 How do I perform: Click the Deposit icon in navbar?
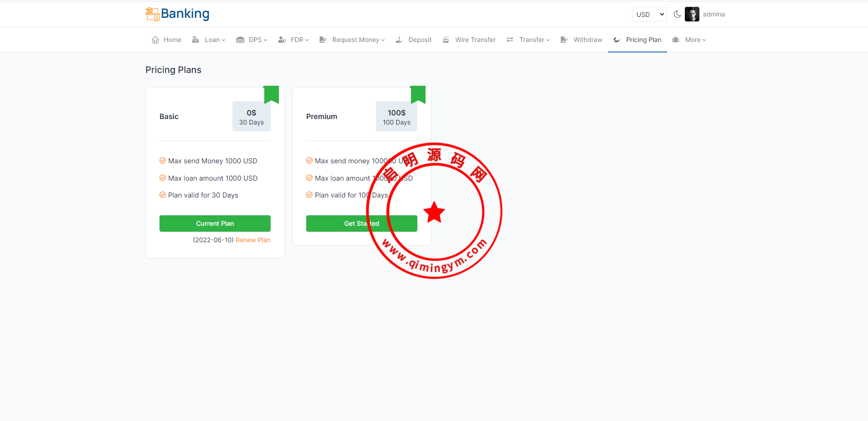[399, 40]
